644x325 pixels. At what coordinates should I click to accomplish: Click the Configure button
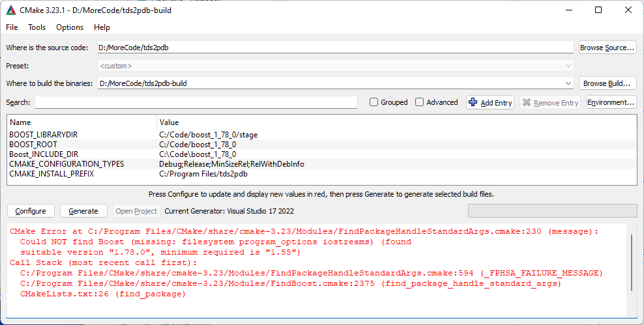(x=31, y=211)
